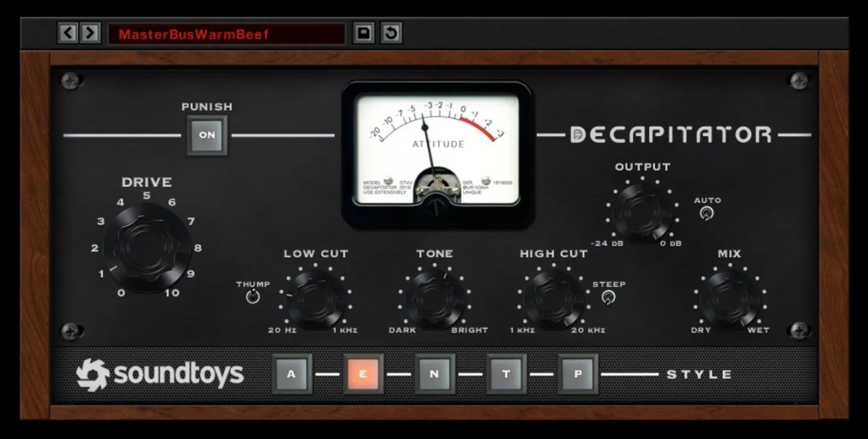
Task: Click the DRIVE knob
Action: (147, 249)
